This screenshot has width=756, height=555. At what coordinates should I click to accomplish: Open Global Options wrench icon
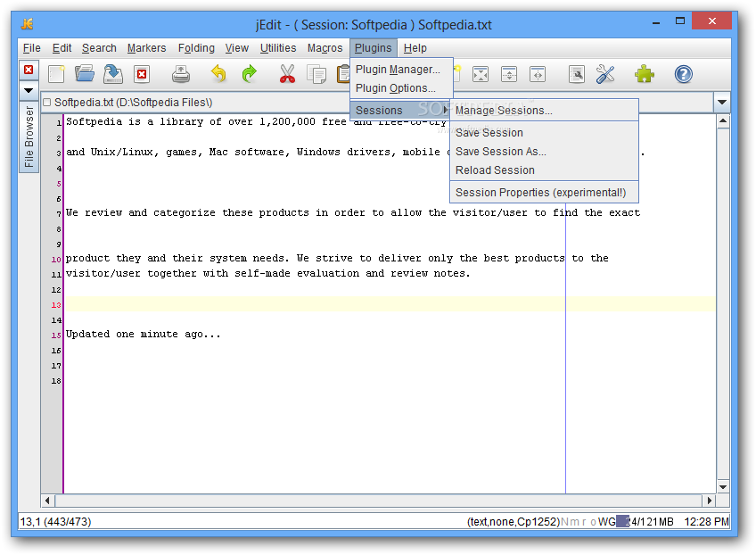[x=605, y=74]
